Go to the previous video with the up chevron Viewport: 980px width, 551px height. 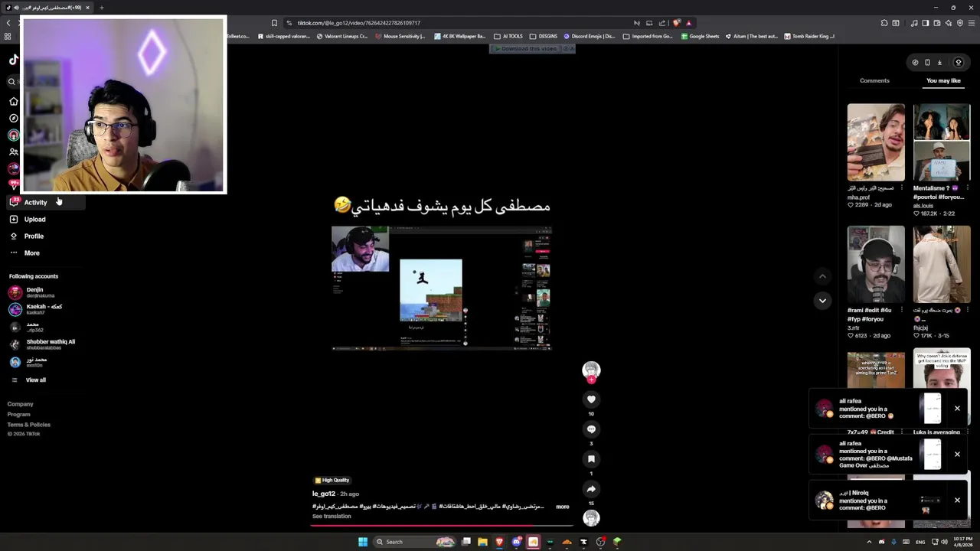pos(822,276)
